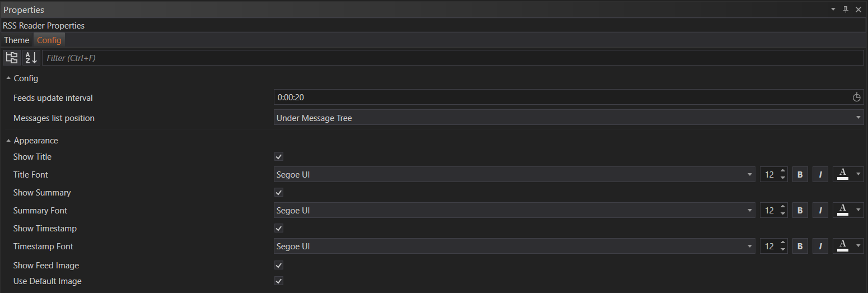Toggle italic for Timestamp Font
868x293 pixels.
820,247
